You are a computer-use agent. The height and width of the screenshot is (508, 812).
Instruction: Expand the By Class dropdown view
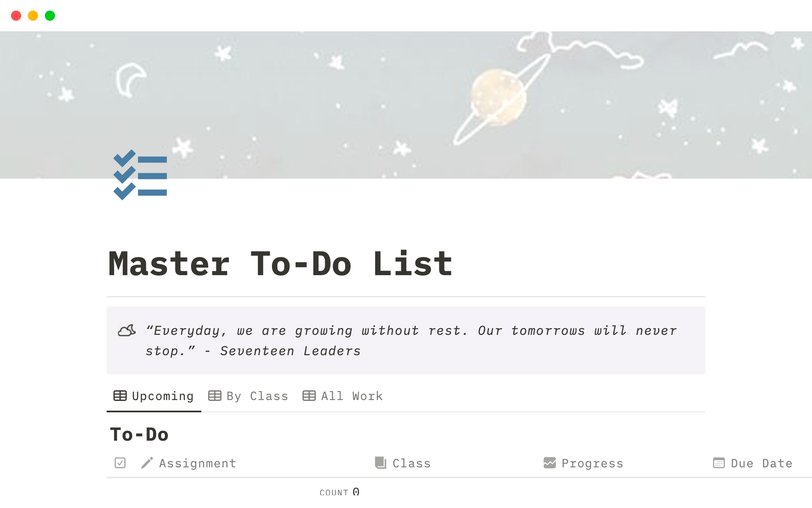pos(248,396)
